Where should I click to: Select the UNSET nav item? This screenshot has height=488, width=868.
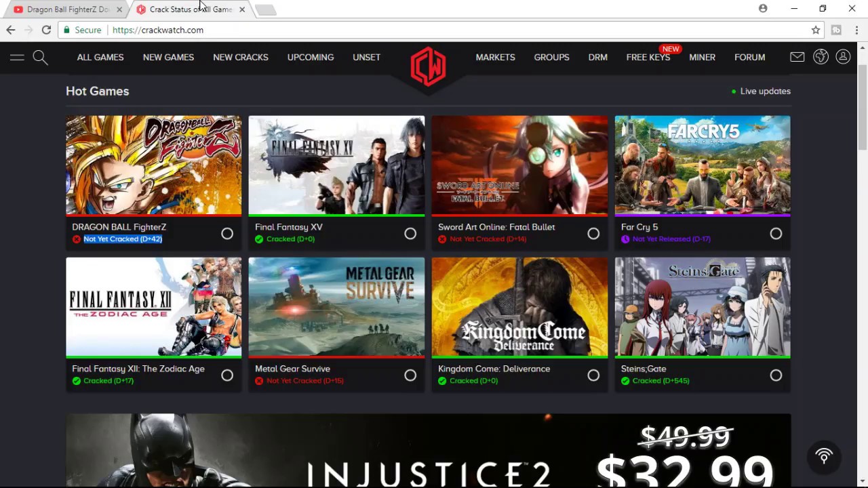366,57
